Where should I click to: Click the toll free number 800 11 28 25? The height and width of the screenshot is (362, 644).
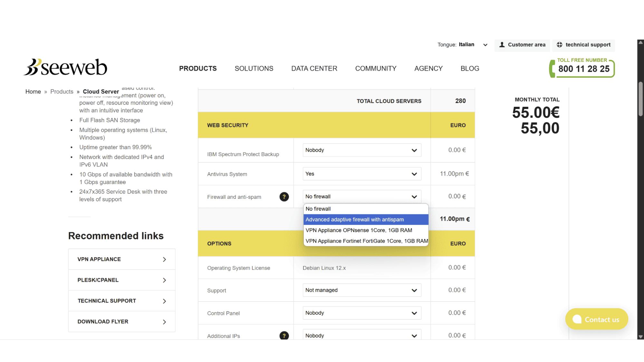(582, 68)
